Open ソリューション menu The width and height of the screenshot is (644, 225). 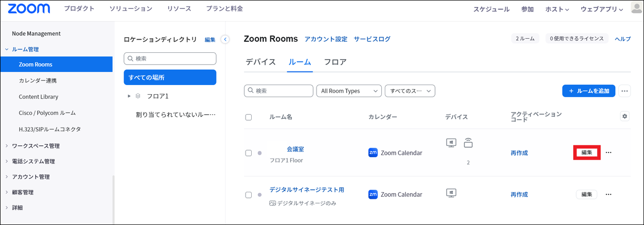(131, 9)
